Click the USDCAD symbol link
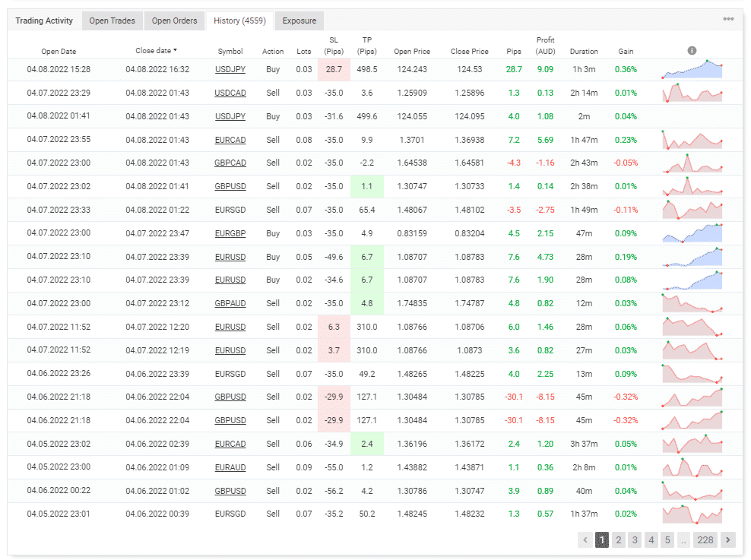The image size is (751, 560). pyautogui.click(x=230, y=93)
